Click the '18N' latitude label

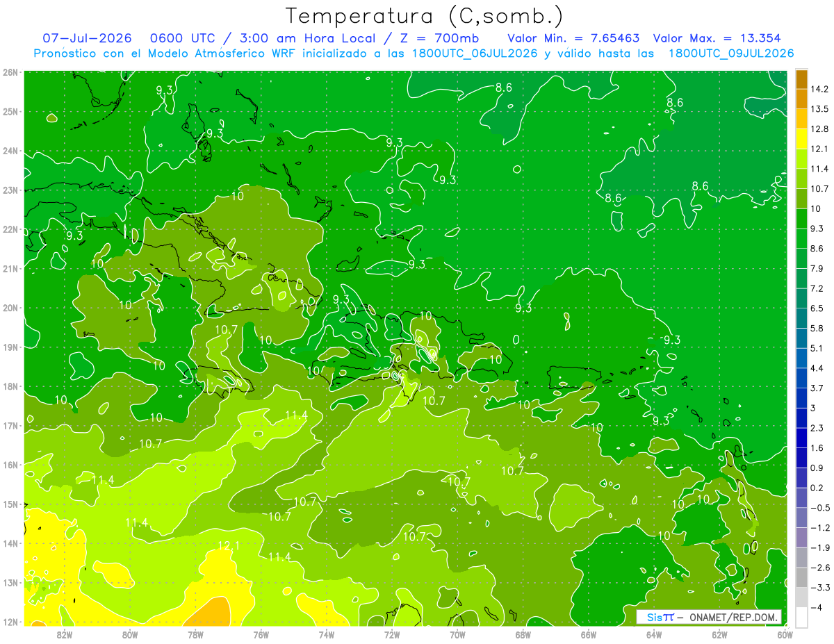[x=10, y=386]
